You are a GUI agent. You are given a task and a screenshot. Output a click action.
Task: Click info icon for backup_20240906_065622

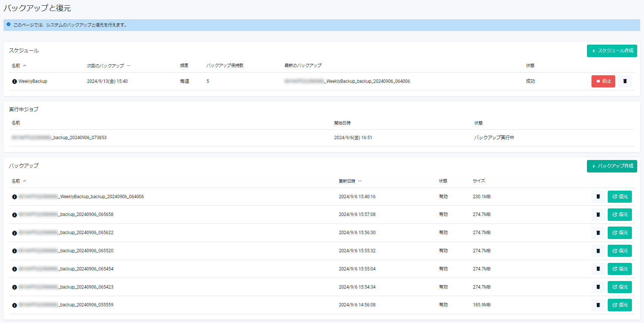point(14,233)
